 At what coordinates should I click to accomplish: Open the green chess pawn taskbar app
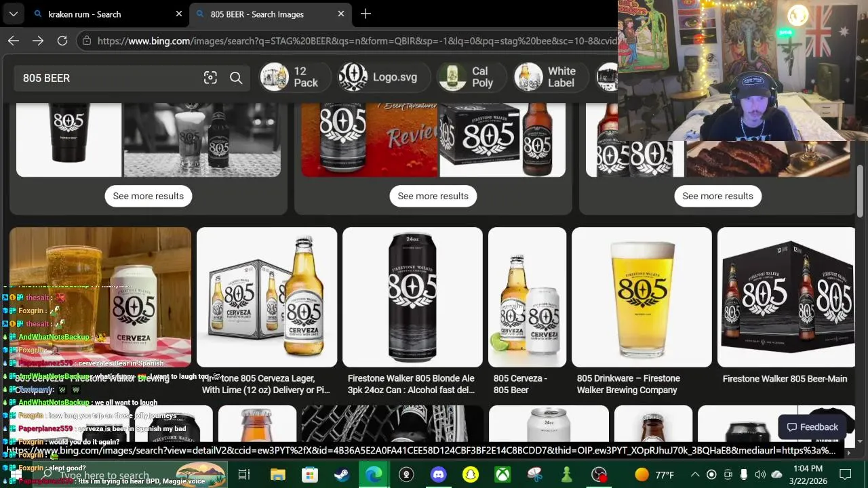click(566, 474)
